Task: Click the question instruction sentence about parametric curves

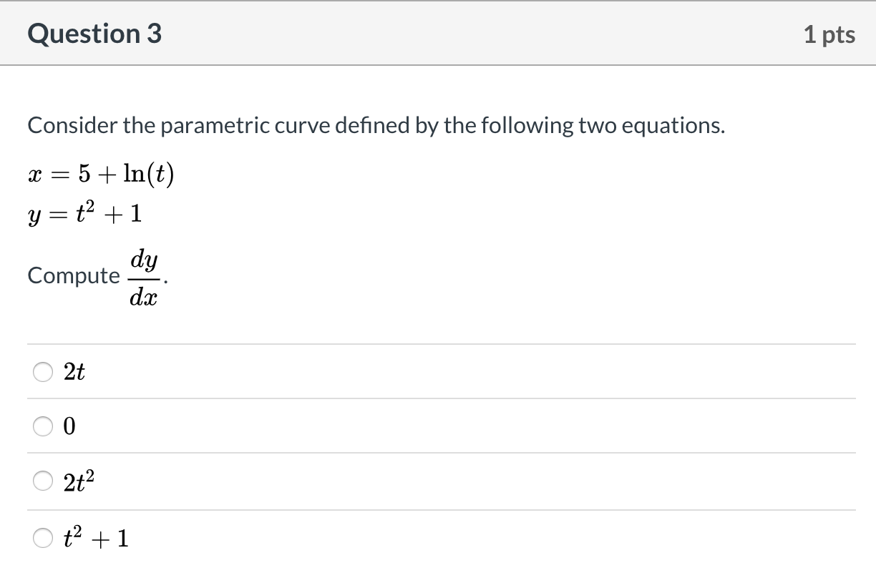Action: click(376, 125)
